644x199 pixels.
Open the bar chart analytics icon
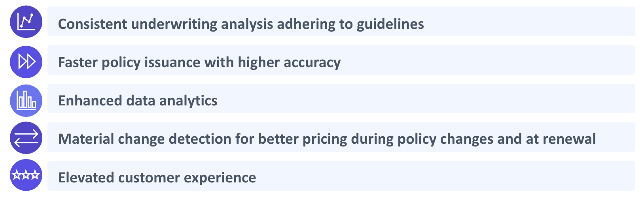pos(26,100)
